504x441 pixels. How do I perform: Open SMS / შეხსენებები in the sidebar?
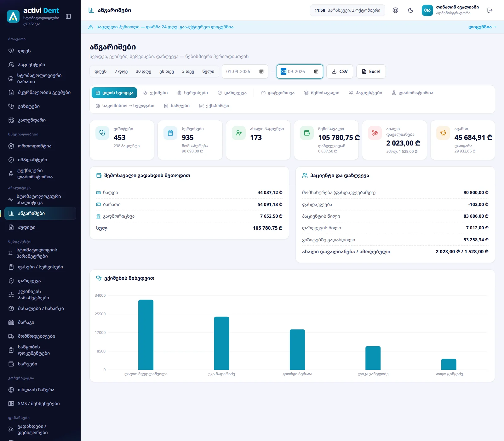[40, 404]
